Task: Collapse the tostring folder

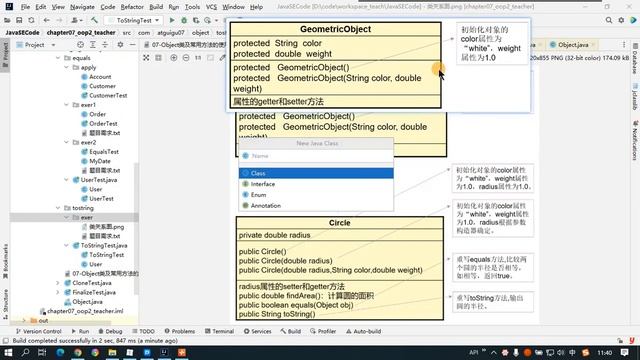Action: (58, 208)
